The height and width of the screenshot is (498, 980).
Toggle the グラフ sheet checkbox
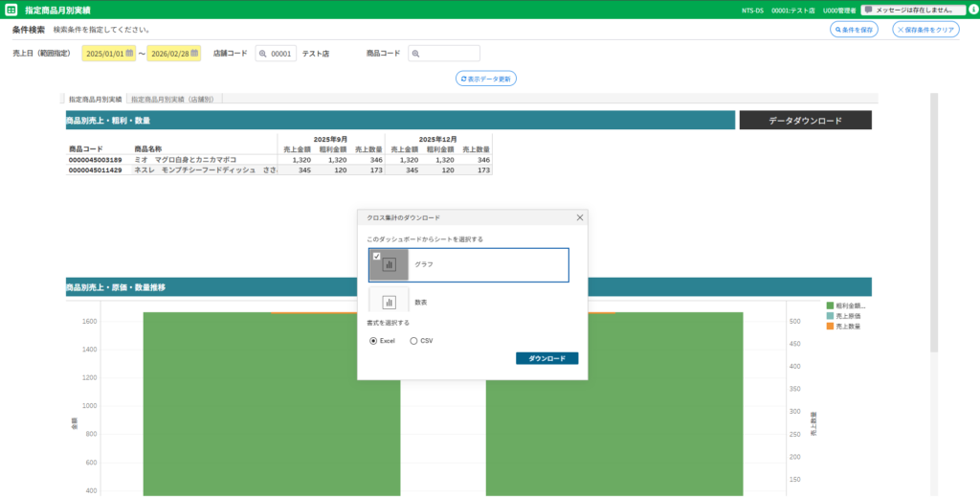coord(376,256)
